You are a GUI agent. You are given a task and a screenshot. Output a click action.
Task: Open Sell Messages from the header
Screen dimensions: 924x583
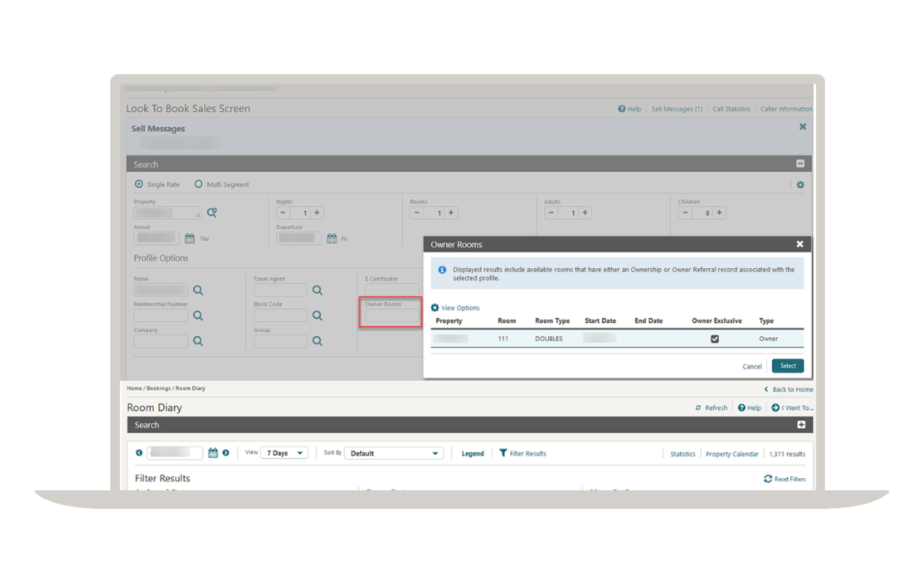(677, 109)
